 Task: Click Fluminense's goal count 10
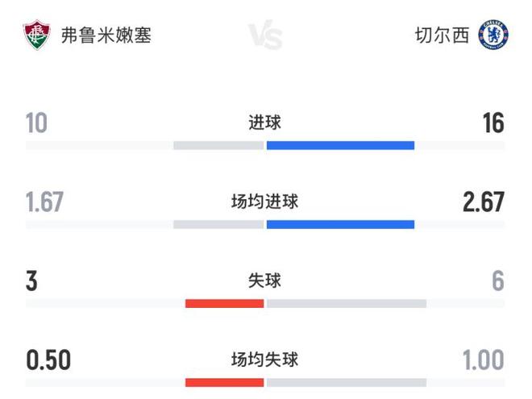point(36,123)
